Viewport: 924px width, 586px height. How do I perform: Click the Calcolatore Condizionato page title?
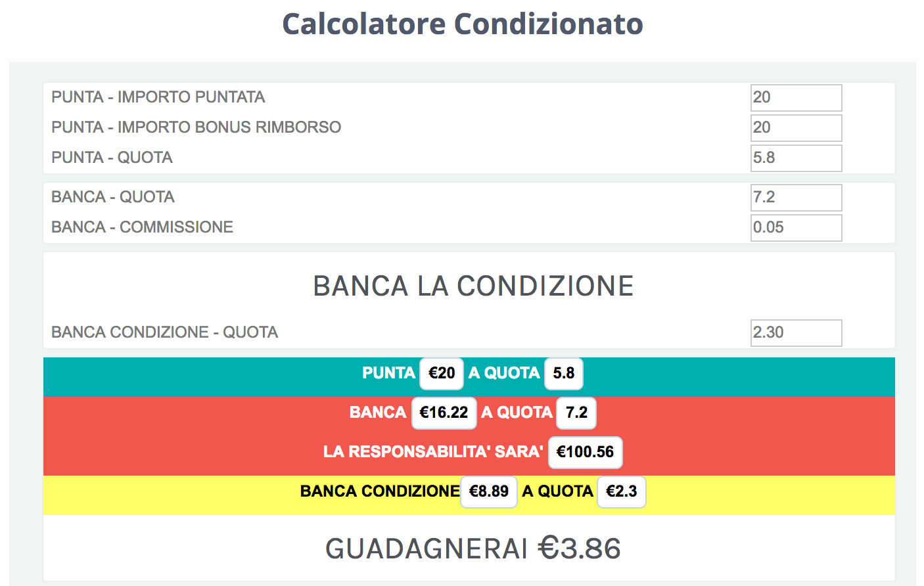tap(463, 24)
